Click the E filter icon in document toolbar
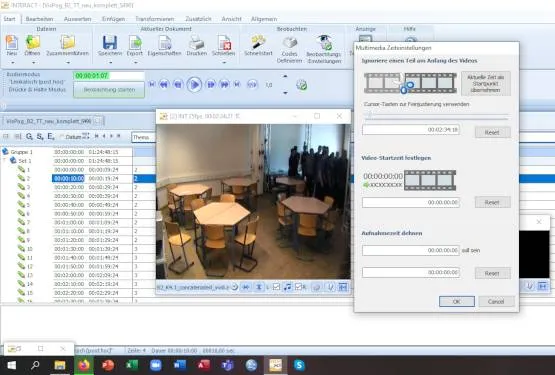Screen dimensions: 555x375 tap(51, 136)
